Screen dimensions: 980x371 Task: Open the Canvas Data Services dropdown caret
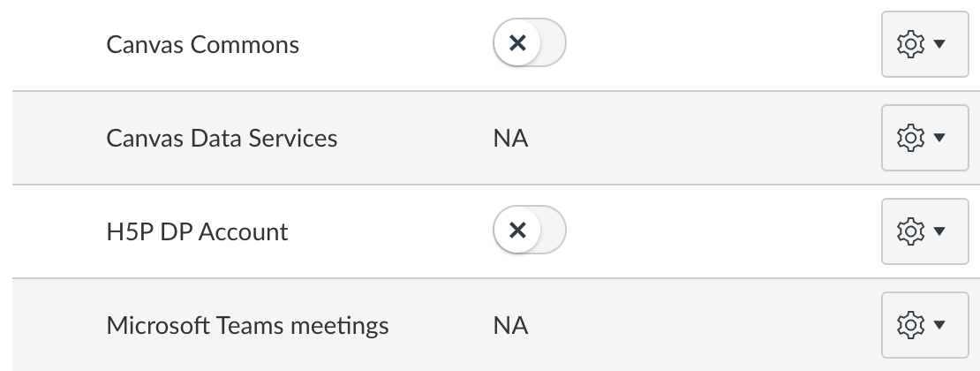click(939, 138)
